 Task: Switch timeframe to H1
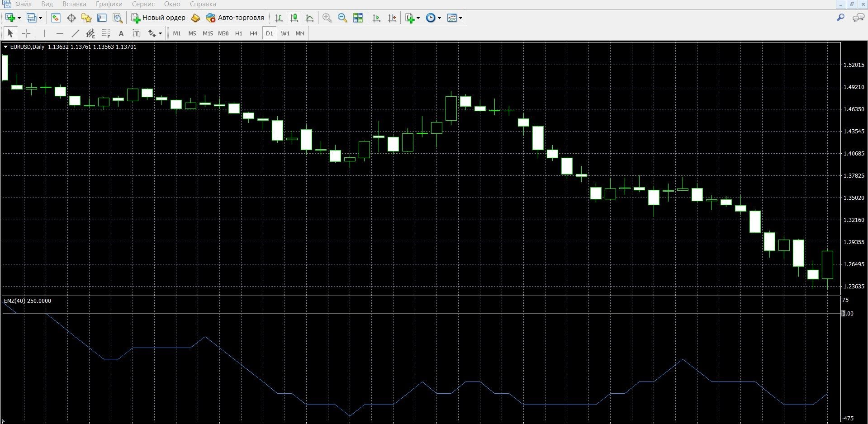pos(239,33)
